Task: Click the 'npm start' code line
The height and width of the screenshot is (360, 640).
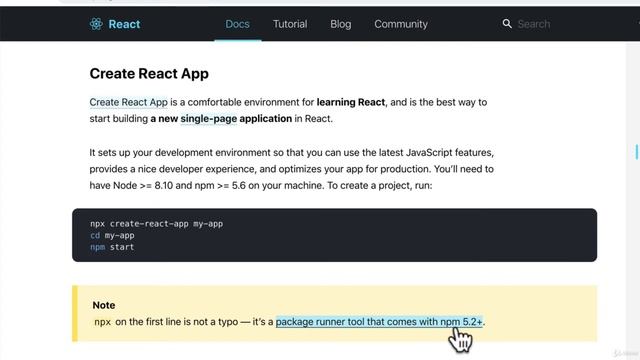Action: [112, 247]
